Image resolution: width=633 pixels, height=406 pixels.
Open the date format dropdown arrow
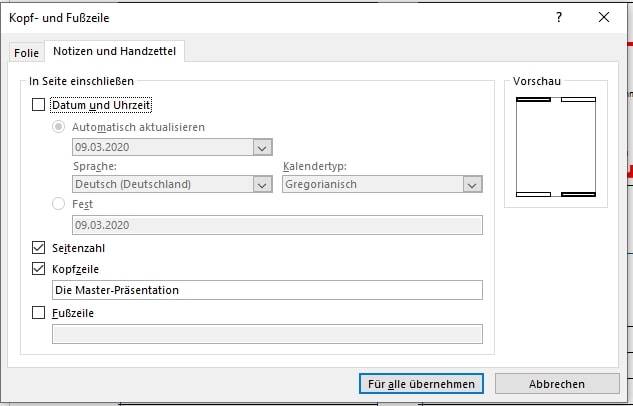pos(262,147)
